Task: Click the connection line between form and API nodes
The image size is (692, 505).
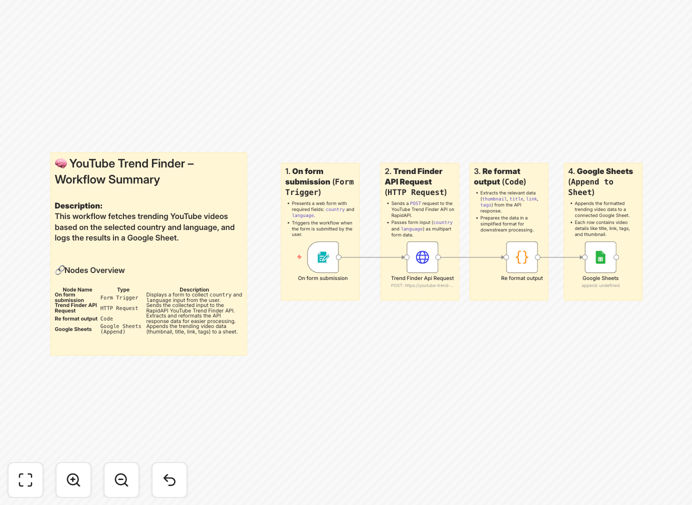Action: click(x=373, y=257)
